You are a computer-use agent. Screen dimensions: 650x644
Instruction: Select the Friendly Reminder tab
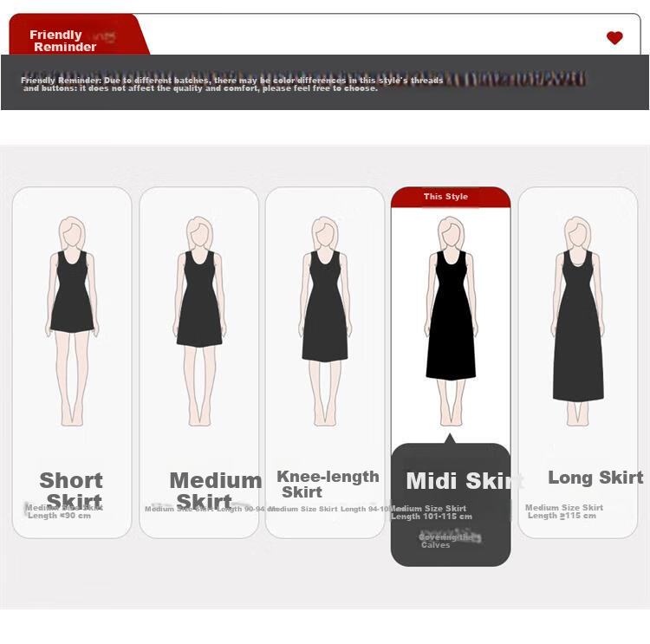point(79,34)
